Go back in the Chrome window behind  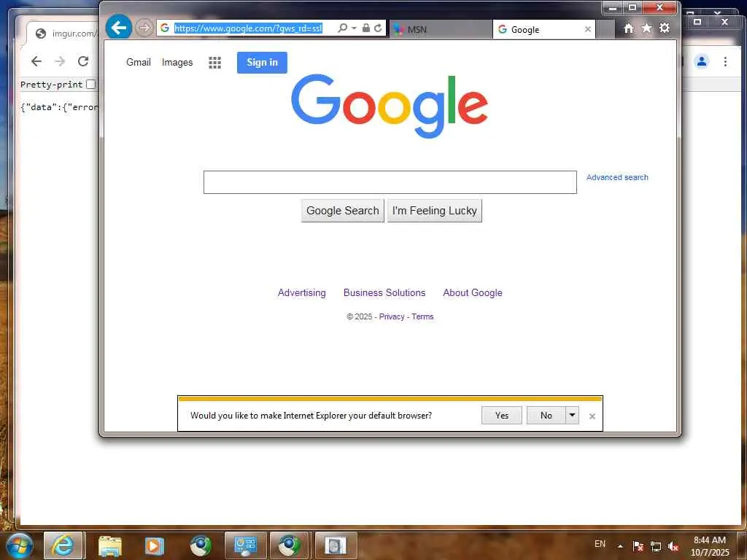click(36, 61)
